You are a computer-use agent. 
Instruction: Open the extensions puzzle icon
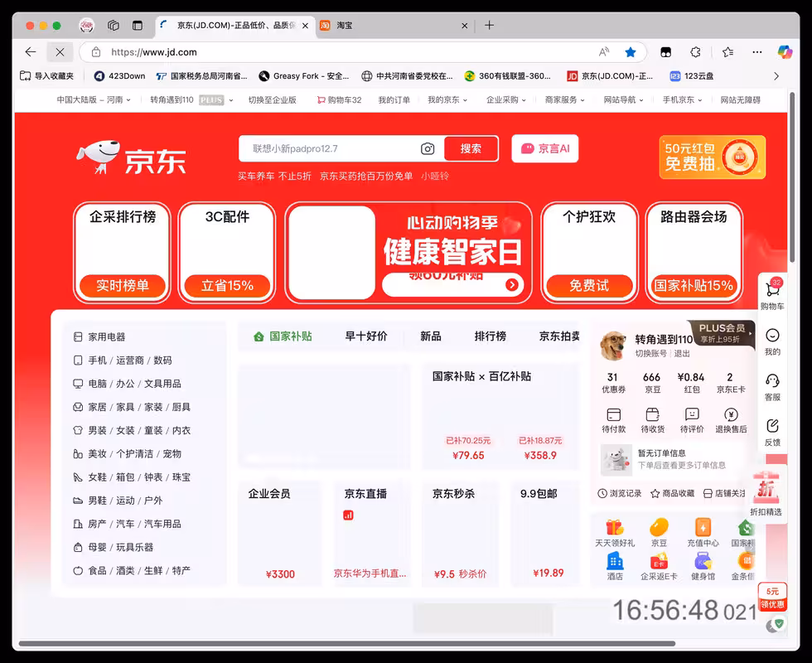coord(695,51)
